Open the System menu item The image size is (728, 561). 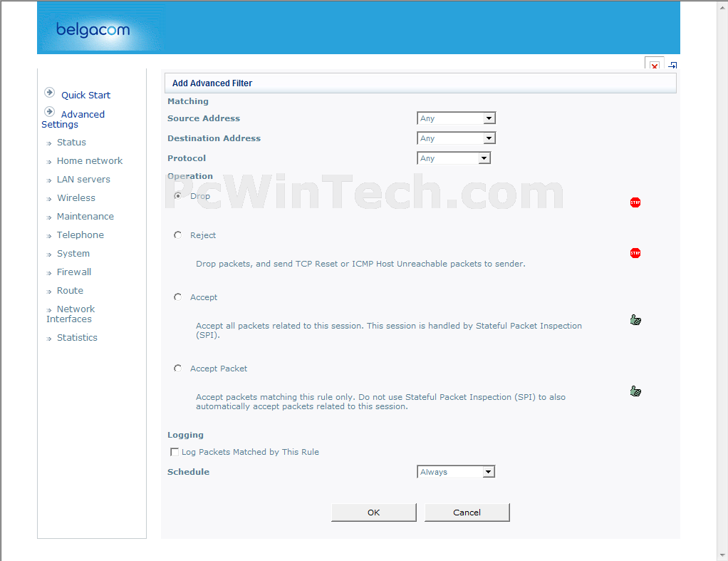pos(73,254)
